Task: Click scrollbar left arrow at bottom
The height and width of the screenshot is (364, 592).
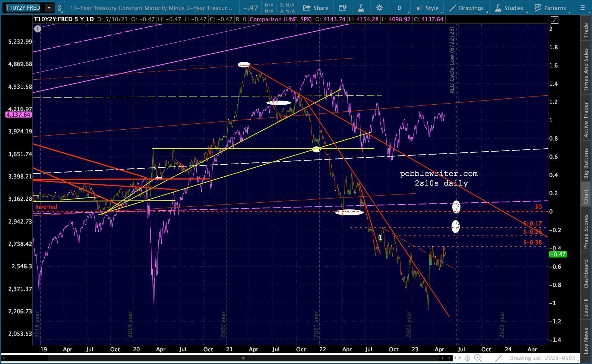Action: coord(3,358)
